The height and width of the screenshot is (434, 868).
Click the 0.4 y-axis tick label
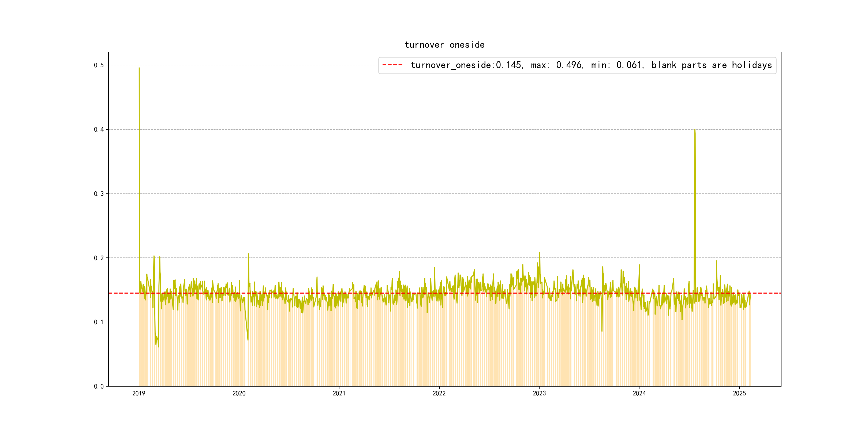[x=99, y=130]
